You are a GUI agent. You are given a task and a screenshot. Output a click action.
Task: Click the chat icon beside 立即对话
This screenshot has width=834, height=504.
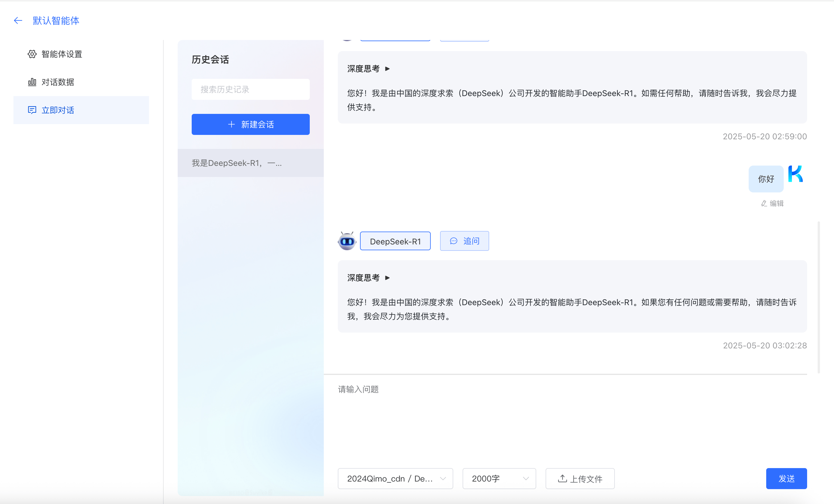(32, 110)
